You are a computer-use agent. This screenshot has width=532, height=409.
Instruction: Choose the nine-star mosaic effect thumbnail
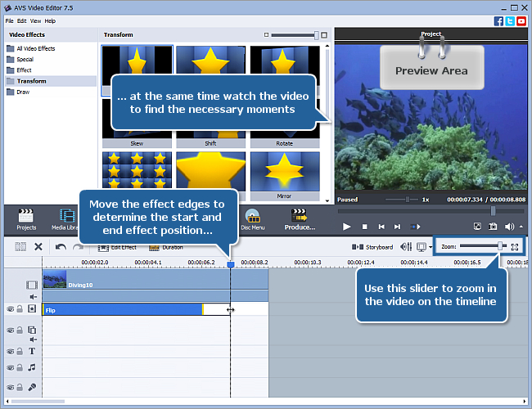[x=137, y=170]
